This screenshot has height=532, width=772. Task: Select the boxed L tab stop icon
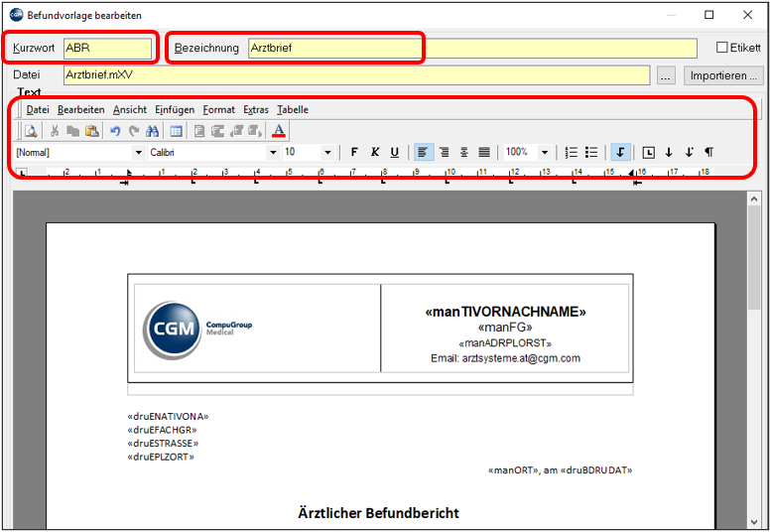click(x=648, y=152)
